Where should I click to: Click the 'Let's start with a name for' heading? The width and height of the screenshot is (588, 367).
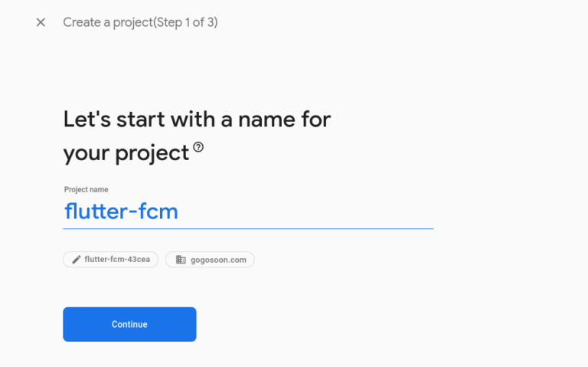click(197, 119)
